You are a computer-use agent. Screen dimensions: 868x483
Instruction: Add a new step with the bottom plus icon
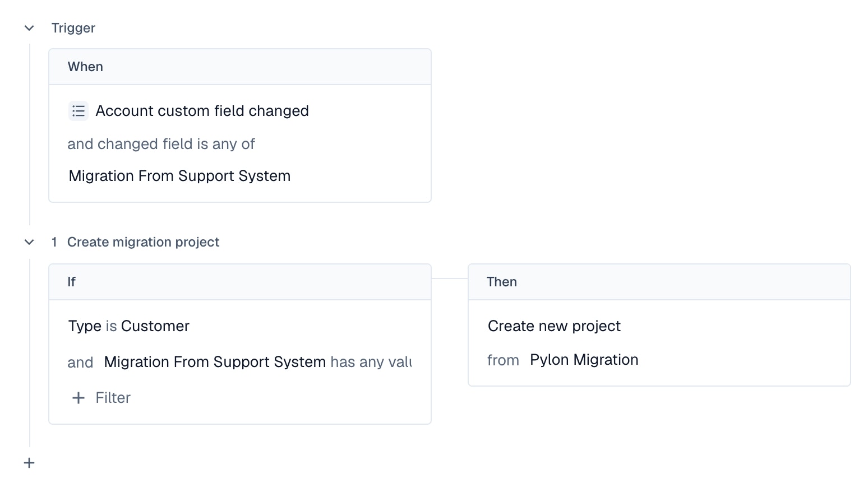[29, 463]
